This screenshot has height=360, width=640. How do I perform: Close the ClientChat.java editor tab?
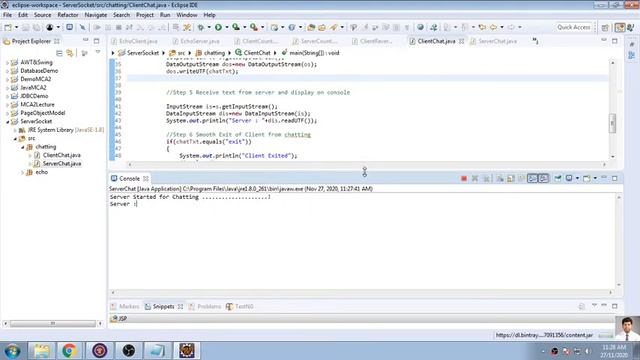coord(461,41)
